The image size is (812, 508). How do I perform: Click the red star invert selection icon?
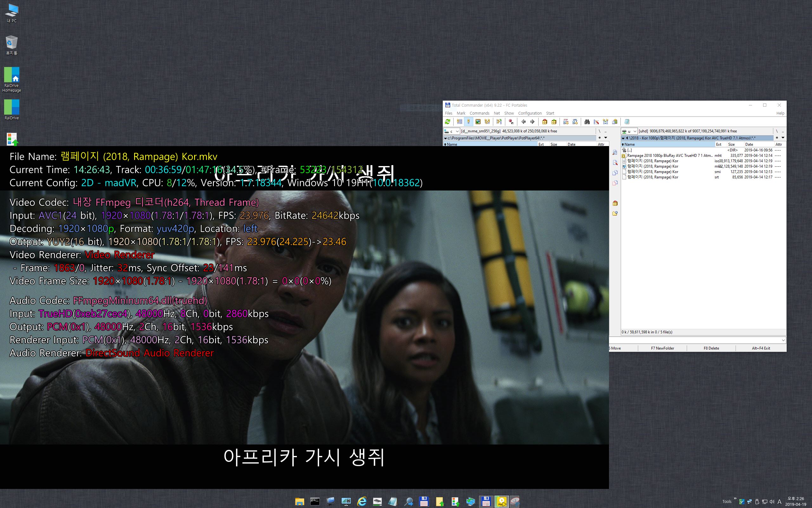click(x=511, y=122)
